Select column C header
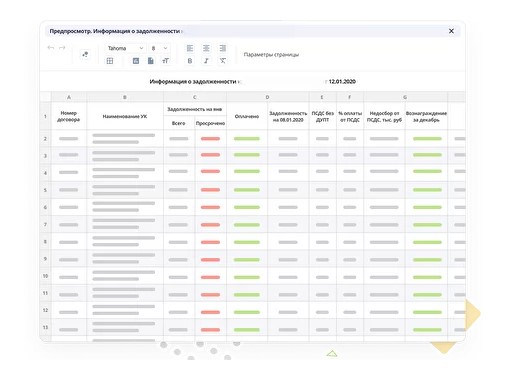The image size is (518, 373). (x=195, y=97)
